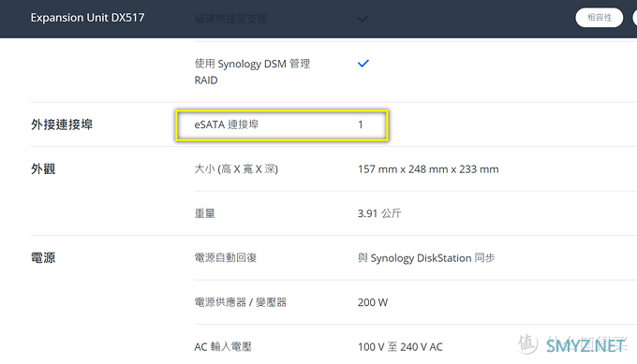Click the 外接連接埠 section heading
Viewport: 637px width, 364px height.
pyautogui.click(x=62, y=124)
